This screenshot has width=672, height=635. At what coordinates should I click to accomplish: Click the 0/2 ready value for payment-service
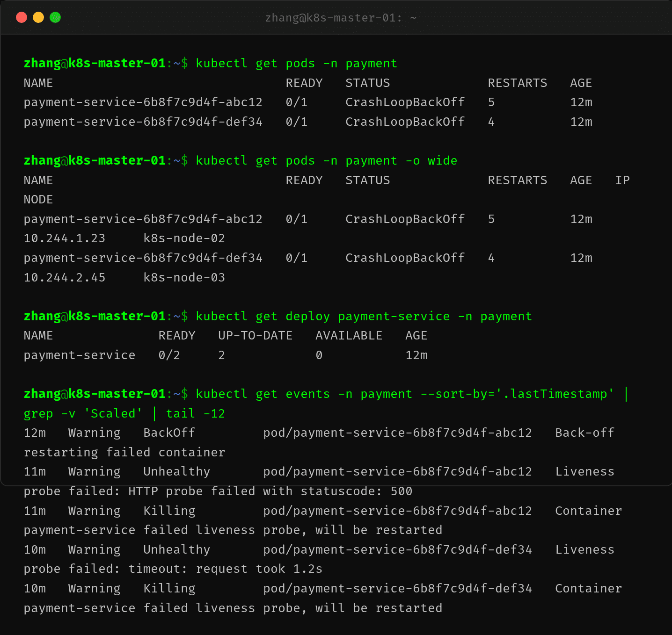click(169, 355)
